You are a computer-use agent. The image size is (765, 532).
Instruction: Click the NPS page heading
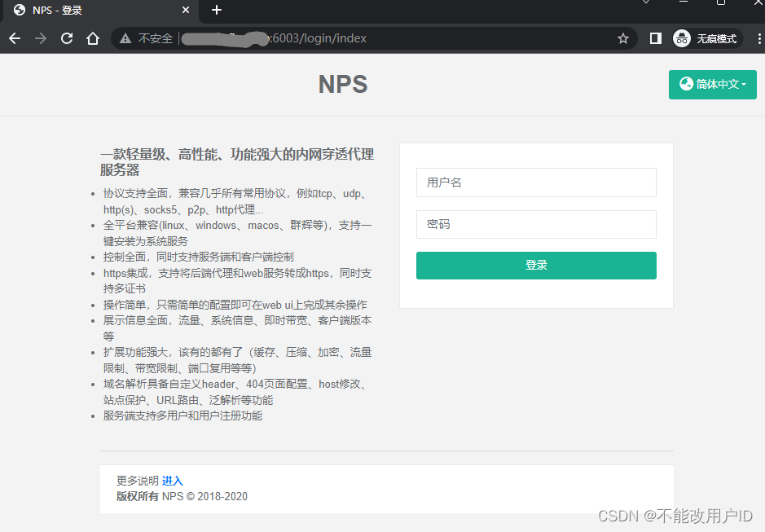tap(343, 85)
